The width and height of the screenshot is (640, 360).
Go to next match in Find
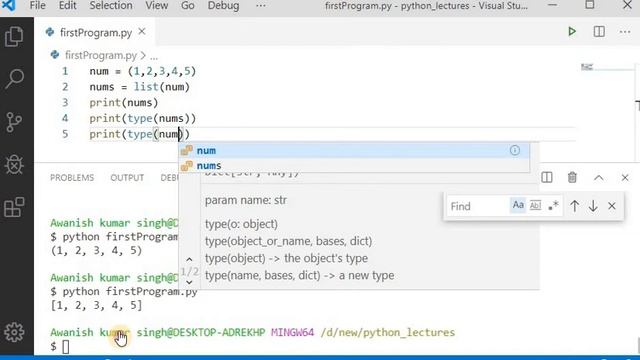593,206
